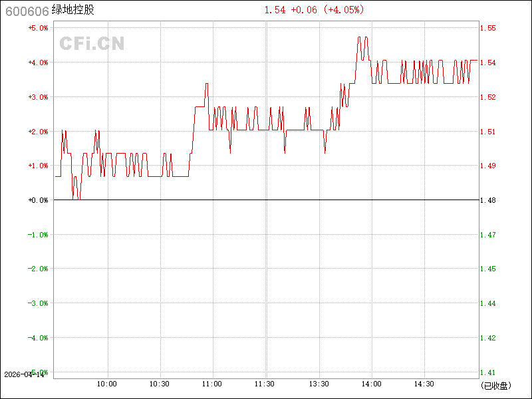This screenshot has height=399, width=532.
Task: Click the 14:30 time axis label
Action: pos(424,384)
